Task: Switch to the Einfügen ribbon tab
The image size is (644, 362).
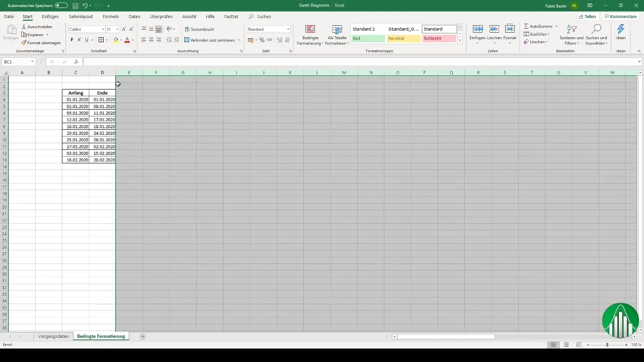Action: [50, 17]
